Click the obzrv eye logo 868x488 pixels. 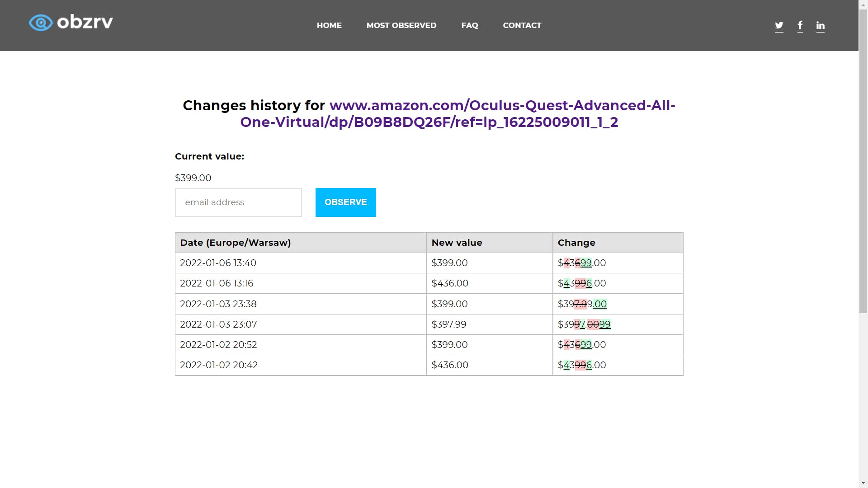tap(71, 22)
